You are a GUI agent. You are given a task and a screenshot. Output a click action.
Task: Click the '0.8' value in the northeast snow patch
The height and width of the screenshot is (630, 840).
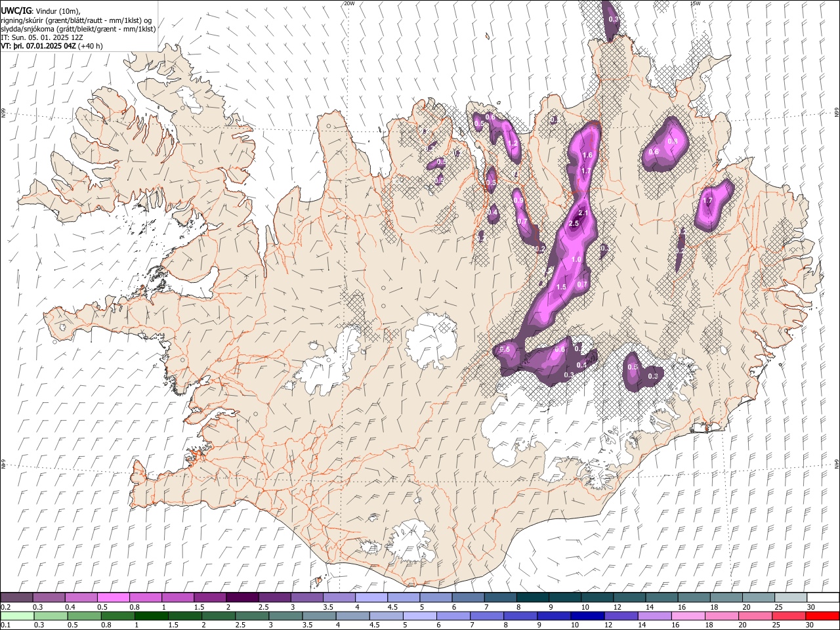673,141
